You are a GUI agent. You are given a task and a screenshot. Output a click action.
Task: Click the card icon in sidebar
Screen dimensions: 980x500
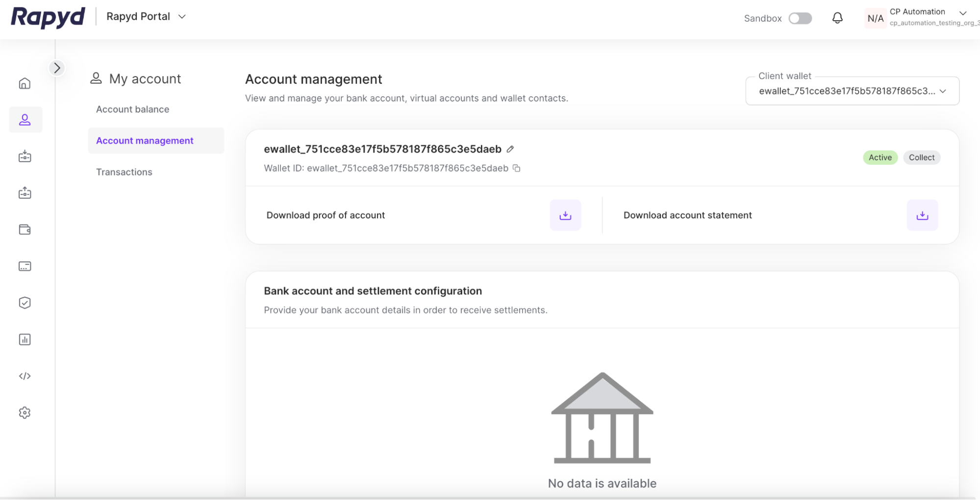25,266
